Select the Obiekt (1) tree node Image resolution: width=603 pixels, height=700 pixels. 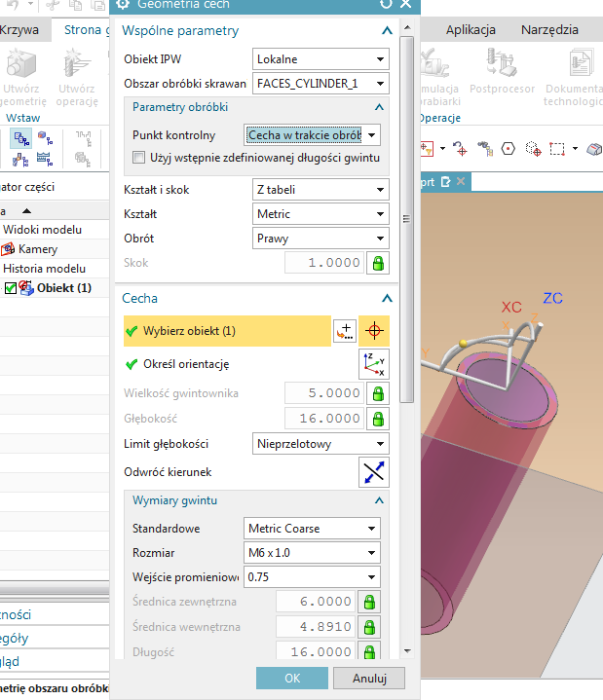pos(64,288)
